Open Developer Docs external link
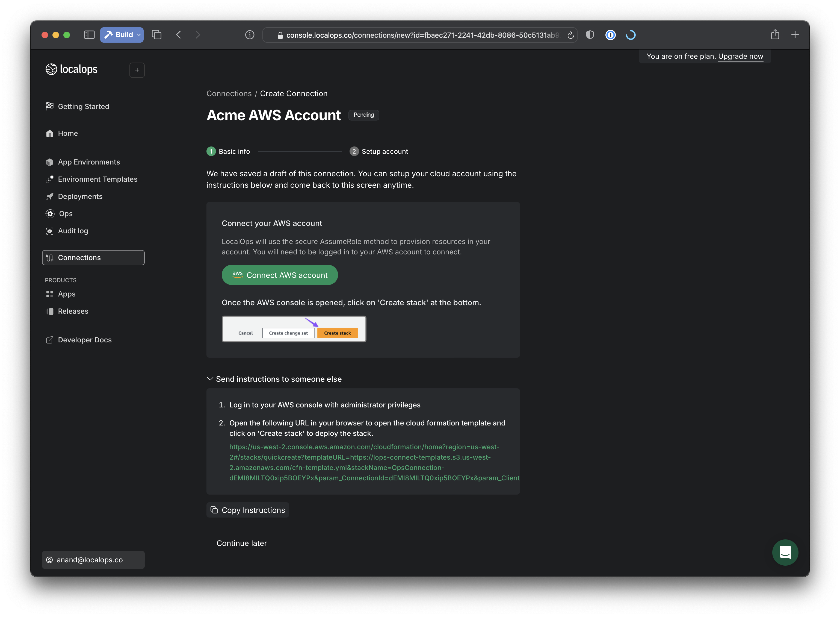The width and height of the screenshot is (840, 617). point(85,340)
